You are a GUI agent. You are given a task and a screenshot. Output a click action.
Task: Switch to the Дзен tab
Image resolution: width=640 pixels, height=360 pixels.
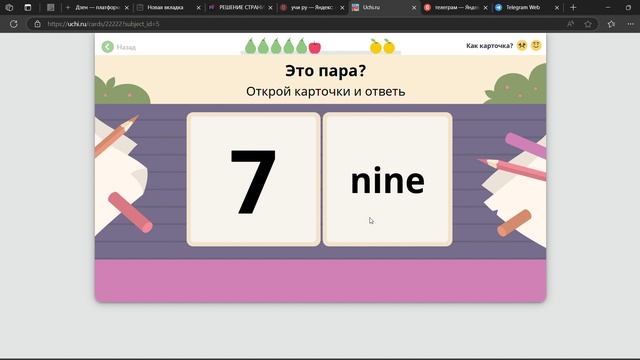pyautogui.click(x=97, y=7)
